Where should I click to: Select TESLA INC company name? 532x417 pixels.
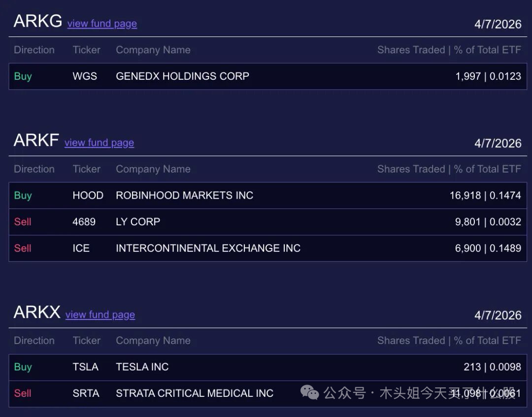click(142, 367)
